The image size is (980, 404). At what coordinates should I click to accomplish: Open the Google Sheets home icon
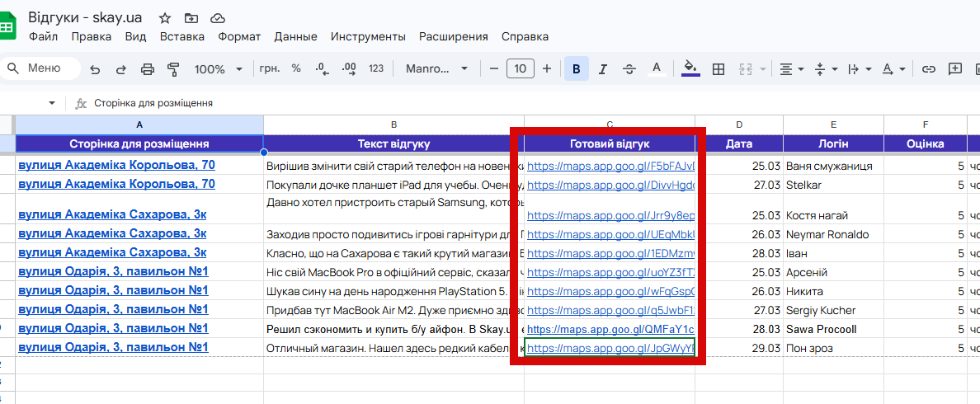click(7, 27)
